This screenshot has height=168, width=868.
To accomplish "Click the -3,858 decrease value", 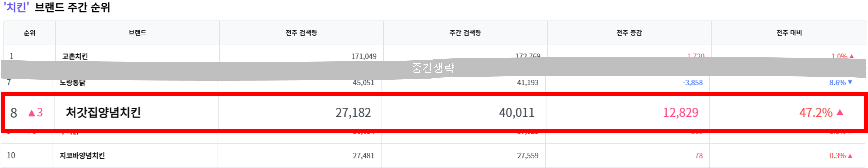I will (692, 83).
